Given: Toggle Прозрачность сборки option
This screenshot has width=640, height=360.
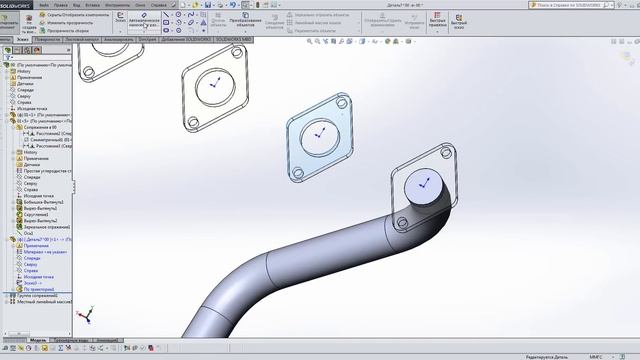Looking at the screenshot, I should point(64,31).
